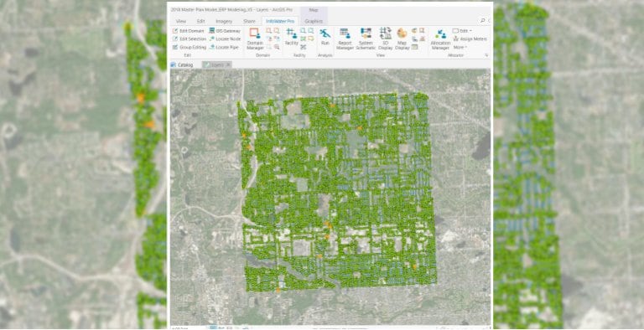Click the Assign Meters button
The width and height of the screenshot is (644, 330).
click(470, 39)
